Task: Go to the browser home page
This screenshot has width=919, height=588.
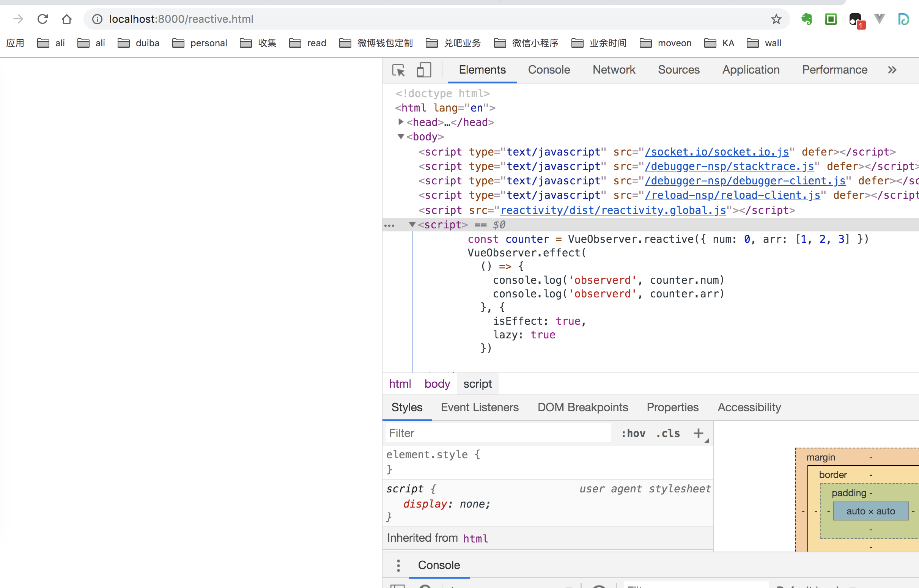Action: [67, 19]
